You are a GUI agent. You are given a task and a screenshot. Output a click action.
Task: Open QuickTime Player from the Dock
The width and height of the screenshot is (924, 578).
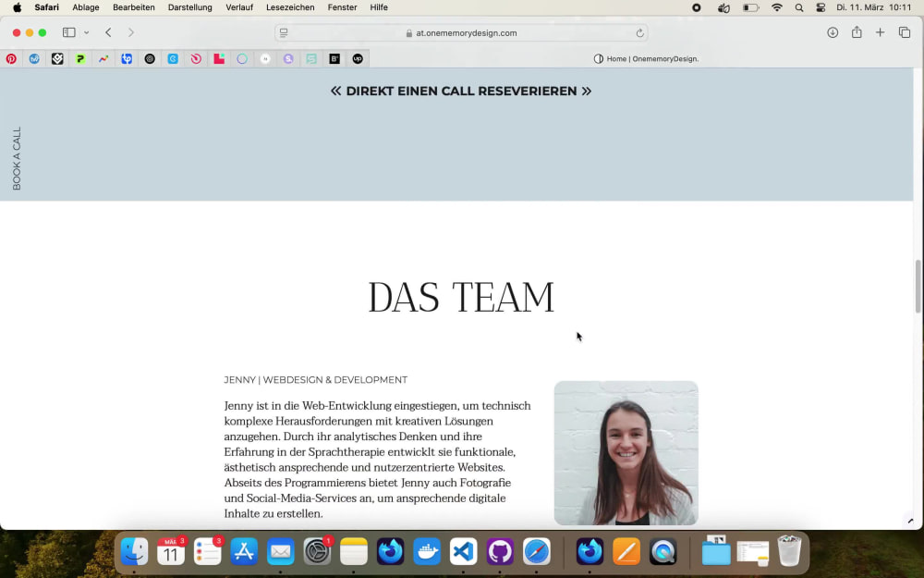point(663,552)
